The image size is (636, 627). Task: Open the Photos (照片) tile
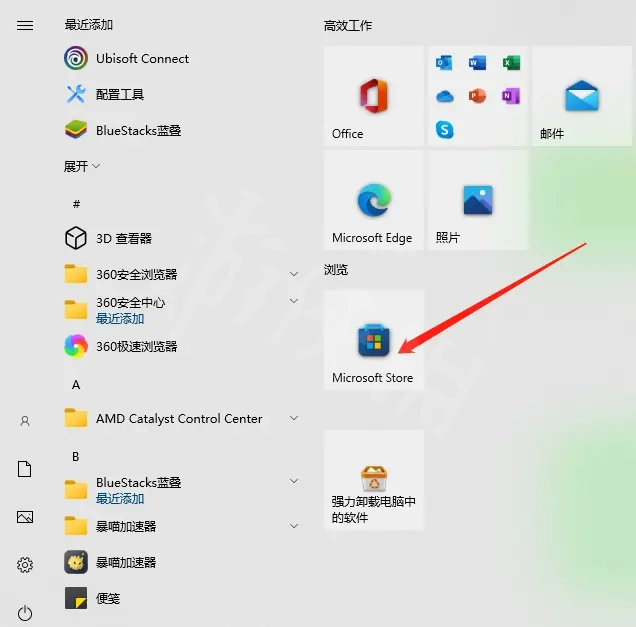pos(477,201)
